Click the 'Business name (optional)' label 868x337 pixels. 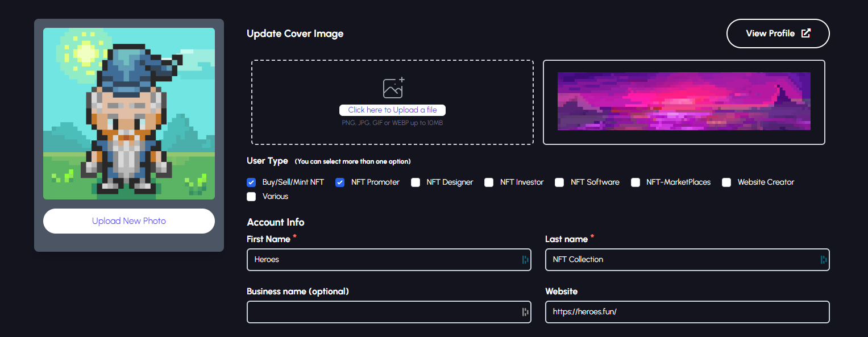(298, 292)
